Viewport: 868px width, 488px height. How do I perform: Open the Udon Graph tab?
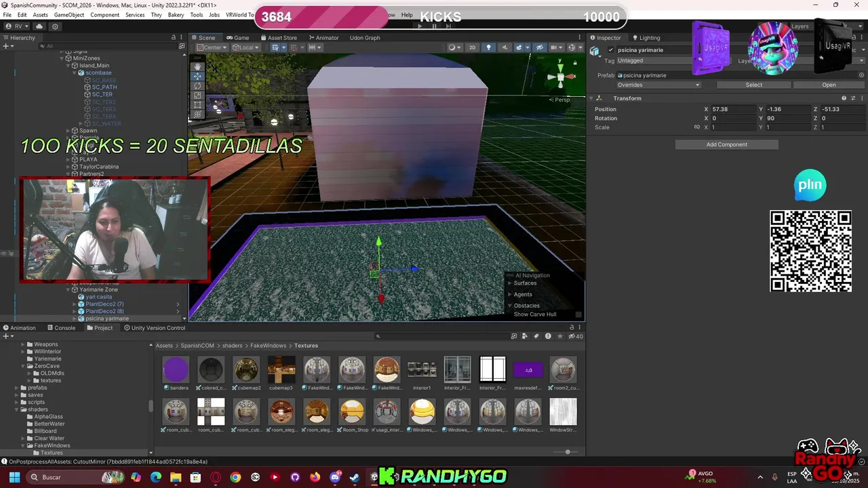point(365,38)
